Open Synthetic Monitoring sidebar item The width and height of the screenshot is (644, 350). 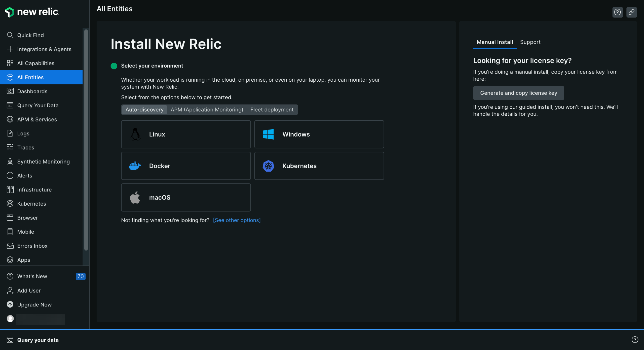coord(43,162)
